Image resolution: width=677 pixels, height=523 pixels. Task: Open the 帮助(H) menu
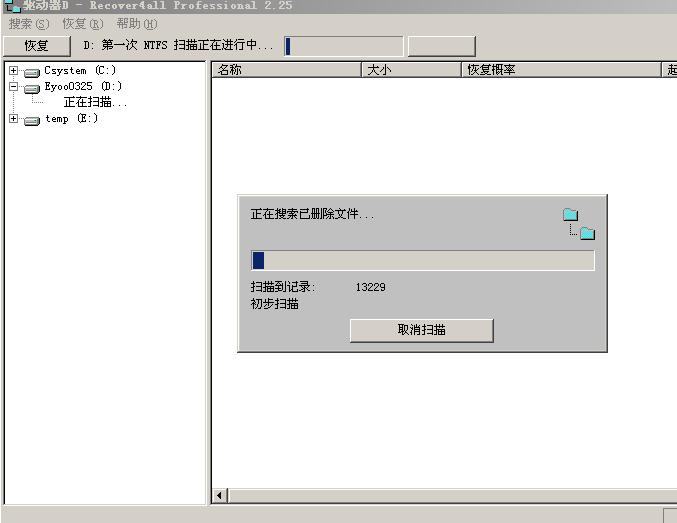pyautogui.click(x=136, y=24)
